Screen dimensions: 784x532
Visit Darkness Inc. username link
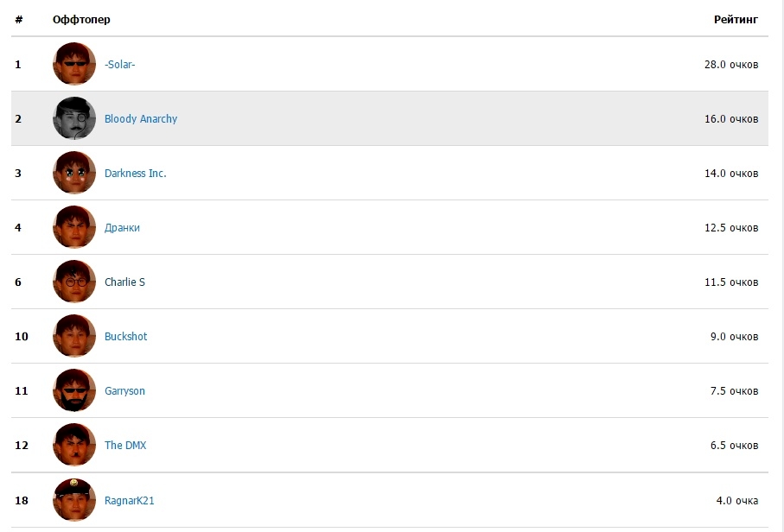(x=135, y=174)
